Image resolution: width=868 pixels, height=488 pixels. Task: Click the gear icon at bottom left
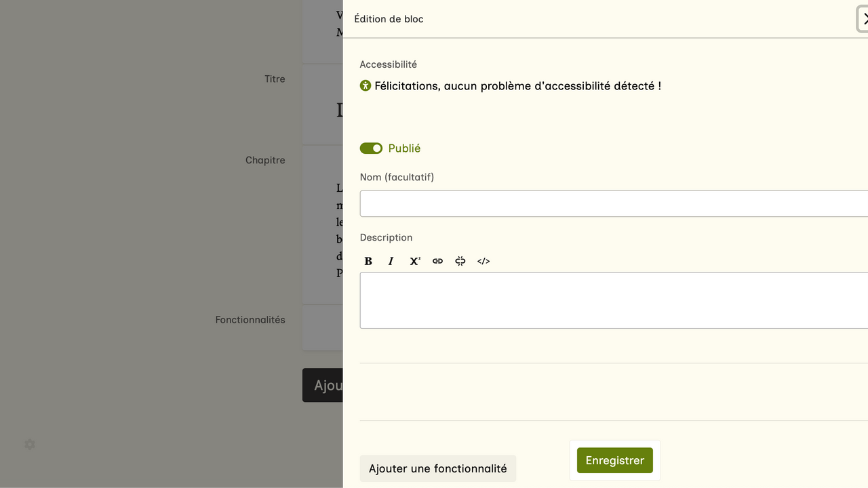(x=30, y=445)
